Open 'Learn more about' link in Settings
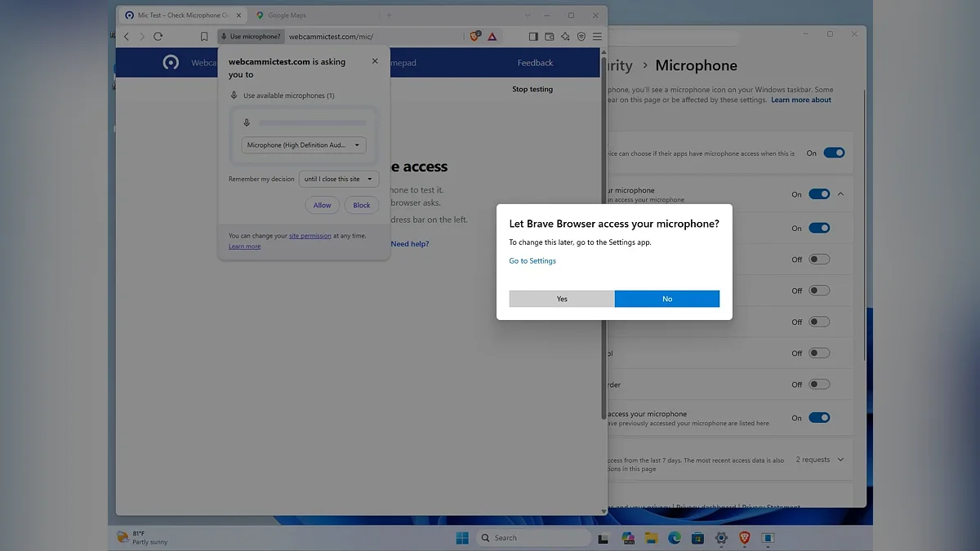 (x=801, y=100)
